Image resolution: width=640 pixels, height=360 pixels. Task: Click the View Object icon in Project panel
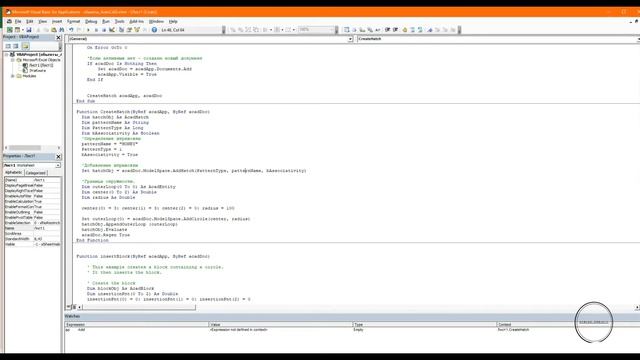[x=16, y=46]
